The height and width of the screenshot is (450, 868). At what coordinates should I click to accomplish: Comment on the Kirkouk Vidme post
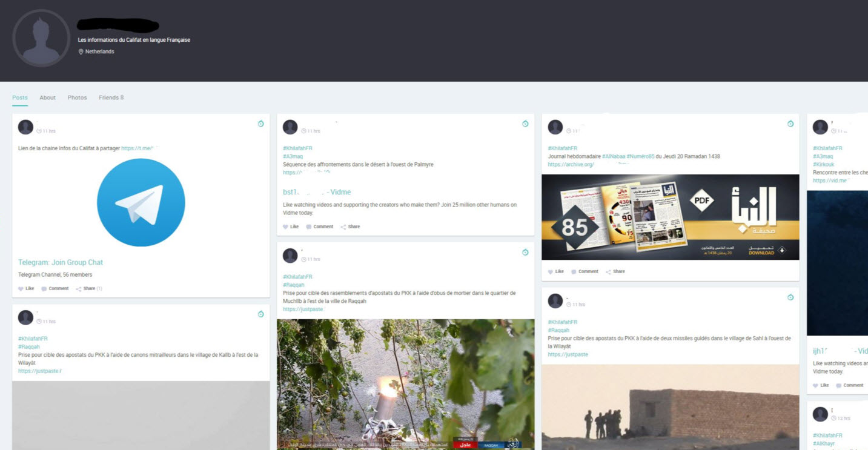tap(850, 385)
